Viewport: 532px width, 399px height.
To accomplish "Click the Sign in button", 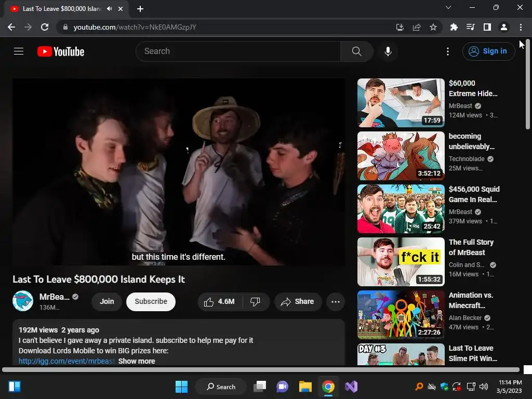I will pos(488,51).
